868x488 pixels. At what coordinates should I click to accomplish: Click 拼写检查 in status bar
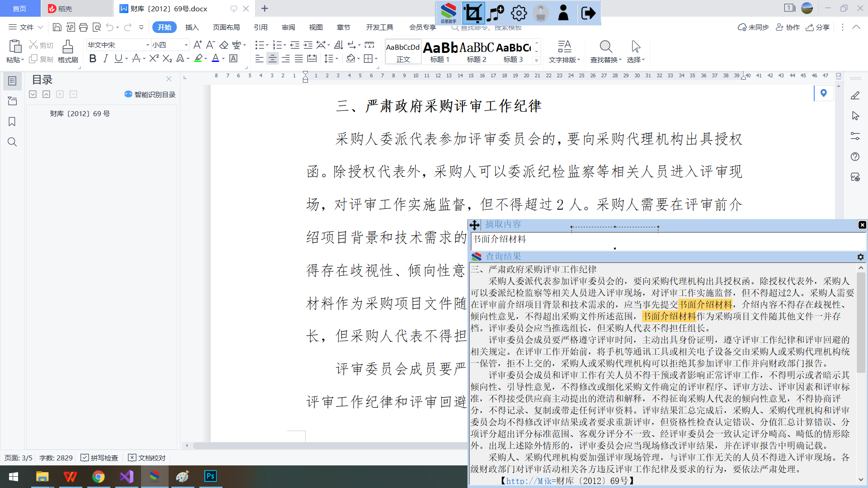click(99, 458)
